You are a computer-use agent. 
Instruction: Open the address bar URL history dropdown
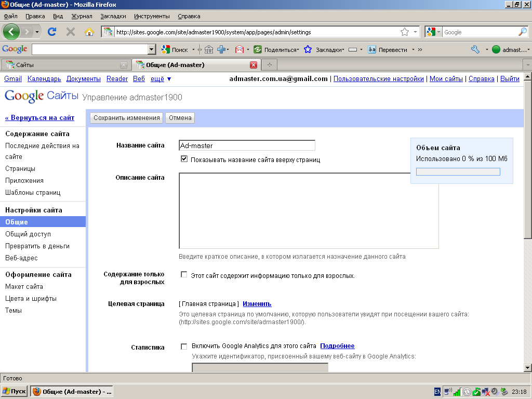[x=415, y=32]
